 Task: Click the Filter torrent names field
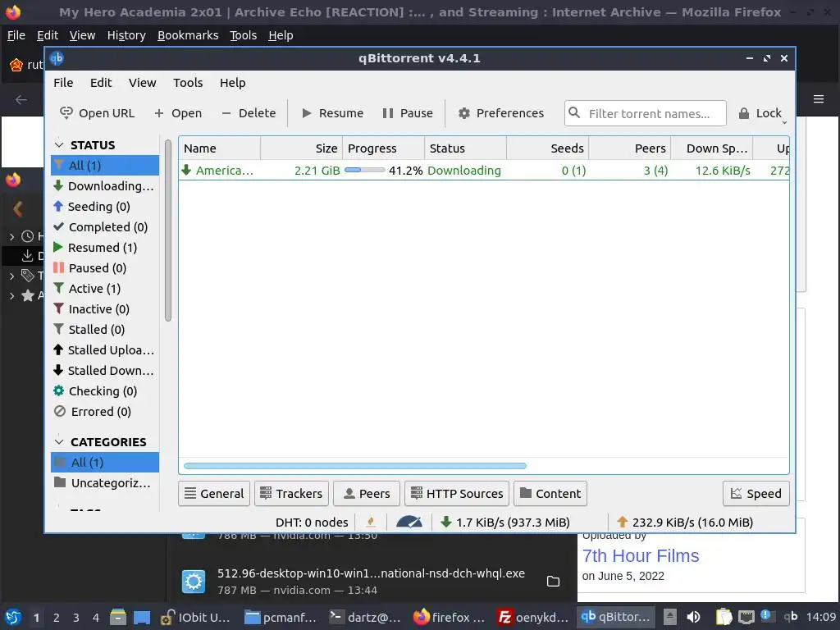click(646, 113)
